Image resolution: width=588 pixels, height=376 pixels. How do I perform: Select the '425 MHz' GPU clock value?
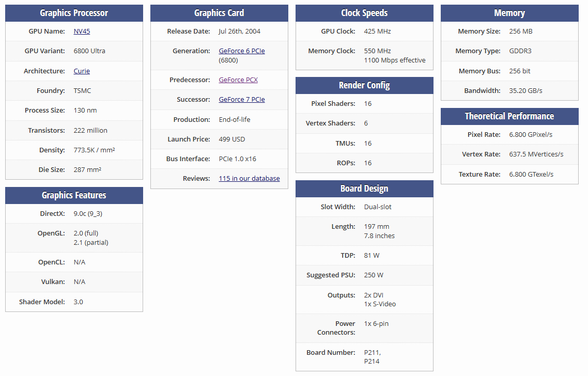(378, 32)
